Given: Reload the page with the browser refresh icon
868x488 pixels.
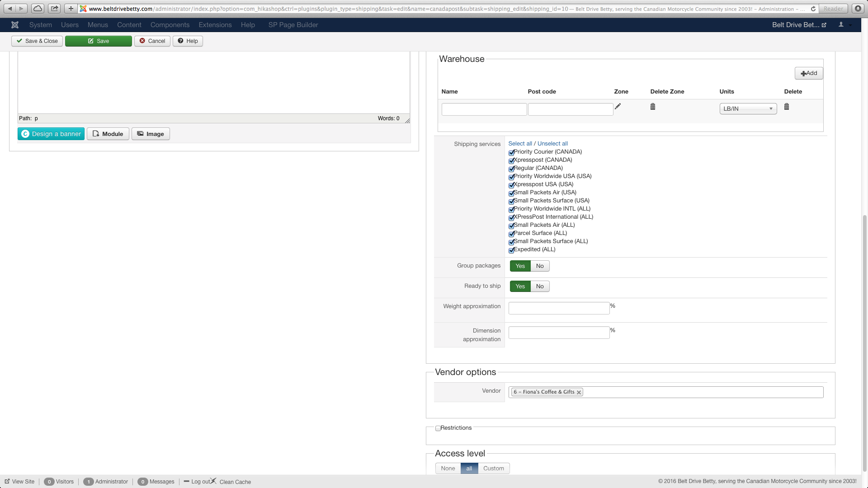Looking at the screenshot, I should click(x=813, y=9).
